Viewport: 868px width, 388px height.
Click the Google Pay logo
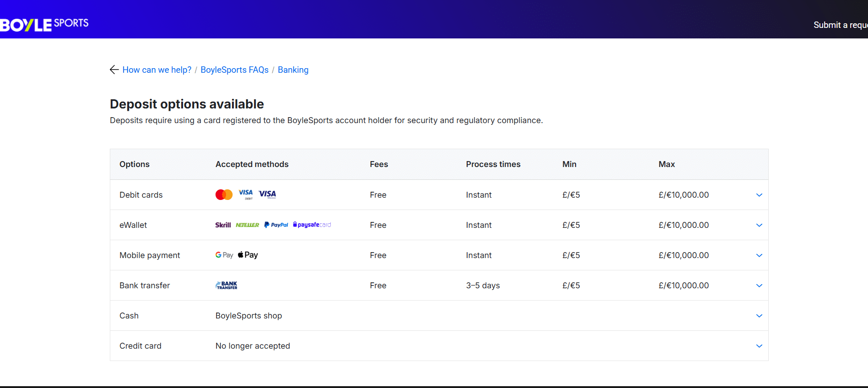click(x=224, y=255)
